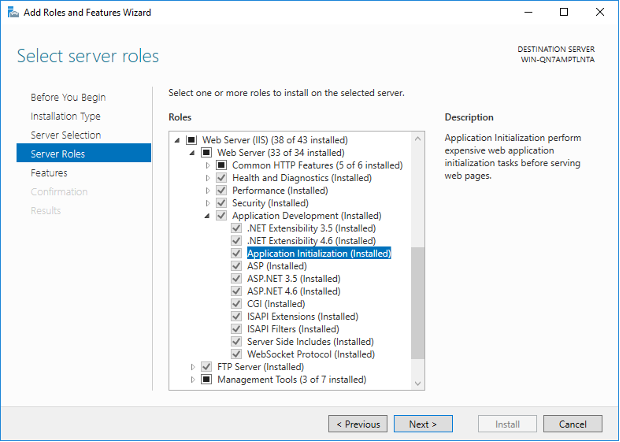Toggle ASP.NET 4.6 checkbox
This screenshot has height=442, width=620.
(x=237, y=291)
